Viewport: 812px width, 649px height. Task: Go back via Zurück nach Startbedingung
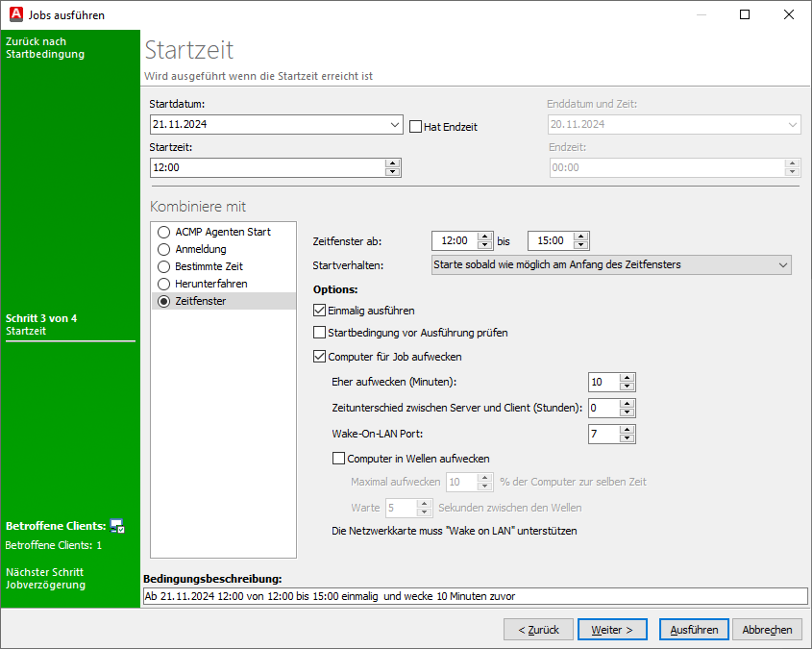click(x=45, y=48)
